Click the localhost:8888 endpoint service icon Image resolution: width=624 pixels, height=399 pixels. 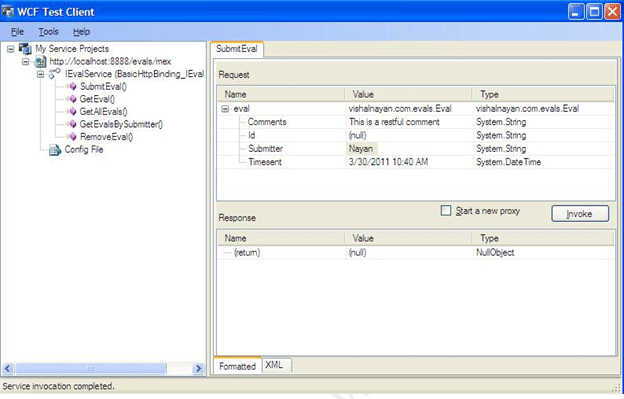[x=40, y=61]
